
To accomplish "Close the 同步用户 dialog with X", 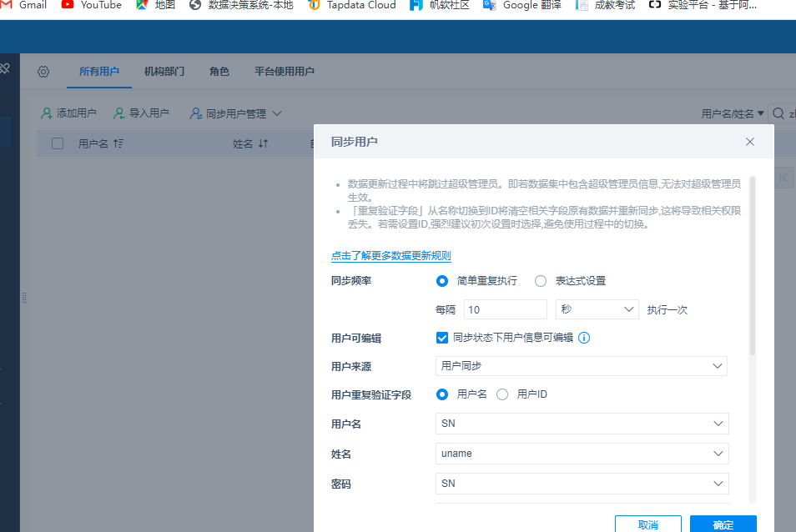I will 749,142.
